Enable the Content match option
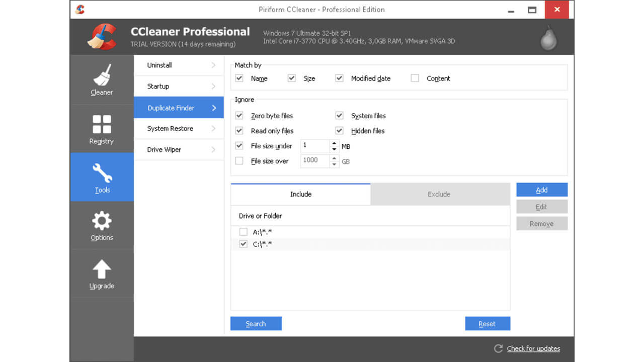 415,78
